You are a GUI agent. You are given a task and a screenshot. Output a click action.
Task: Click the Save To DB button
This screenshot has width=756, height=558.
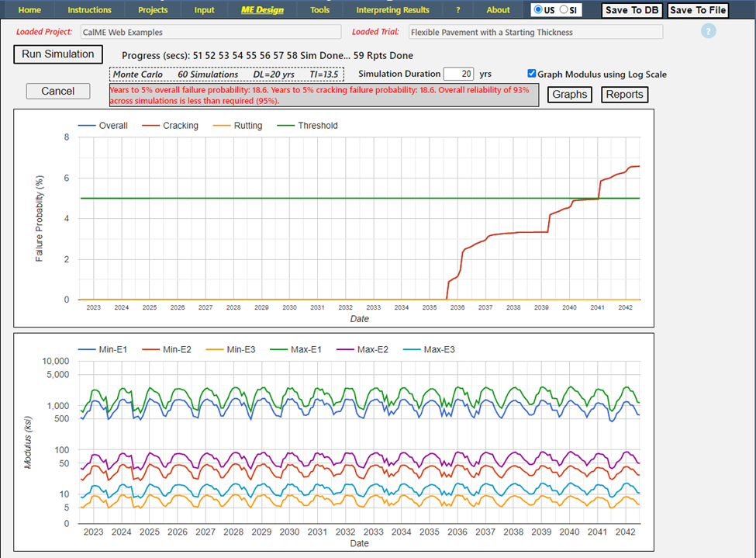tap(633, 10)
